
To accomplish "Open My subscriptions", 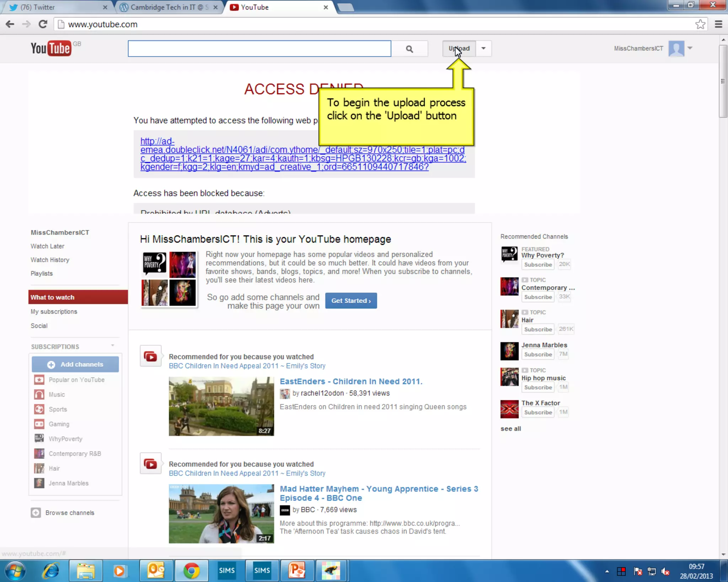I will point(54,312).
